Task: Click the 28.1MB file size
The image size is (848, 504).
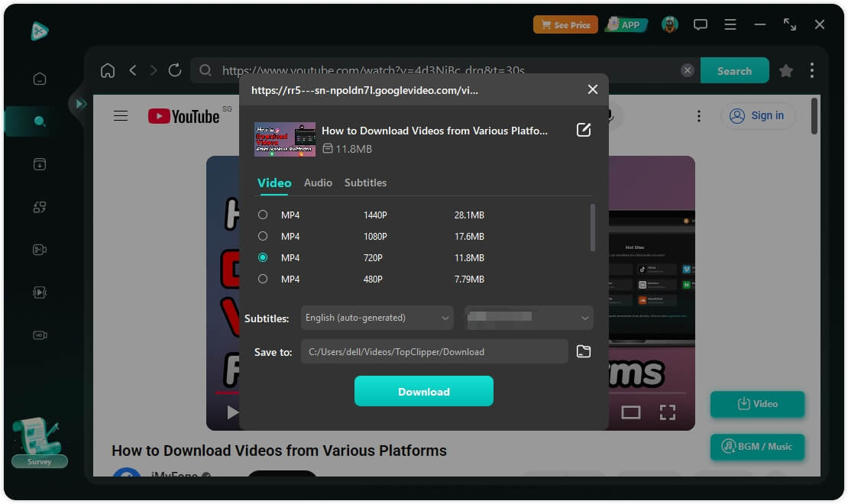Action: 469,215
